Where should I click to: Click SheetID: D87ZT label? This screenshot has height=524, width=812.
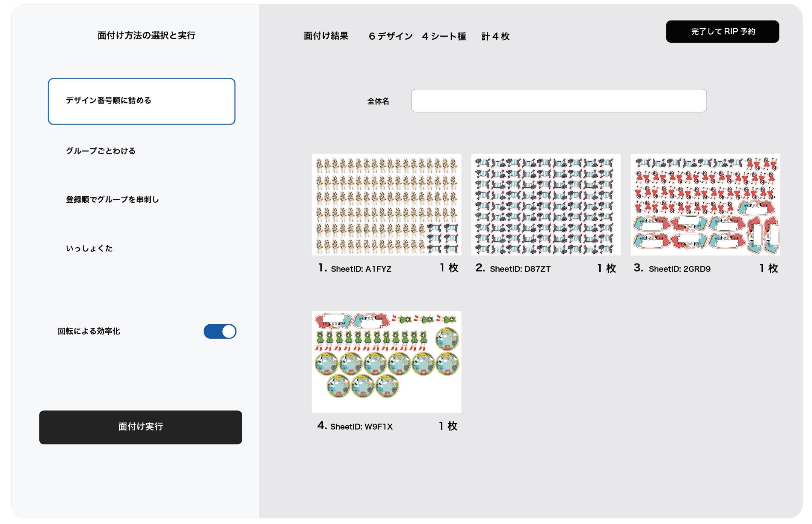519,269
